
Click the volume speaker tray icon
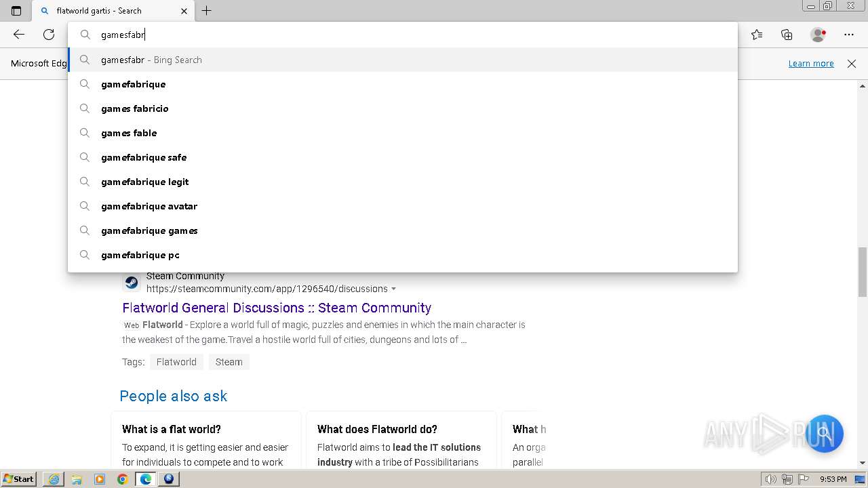(771, 479)
